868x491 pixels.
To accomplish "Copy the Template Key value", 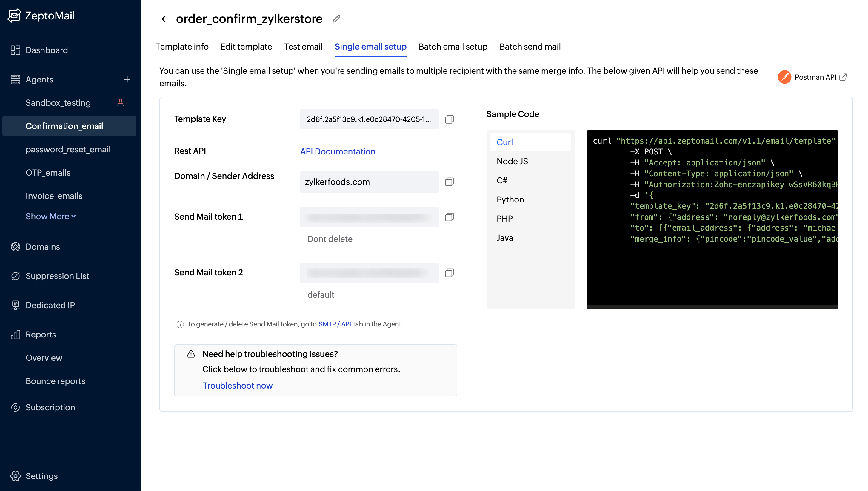I will tap(450, 119).
